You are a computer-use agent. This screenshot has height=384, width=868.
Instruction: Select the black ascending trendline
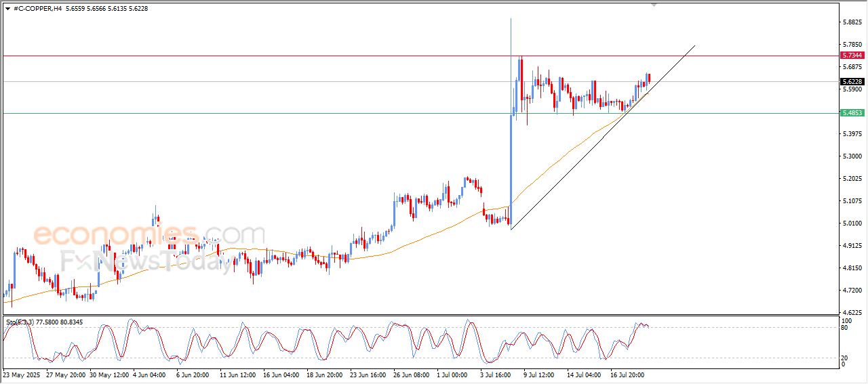[x=603, y=137]
